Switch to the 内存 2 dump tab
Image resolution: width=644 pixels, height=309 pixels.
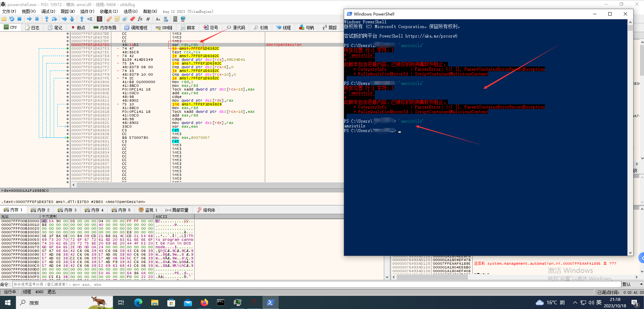pos(40,210)
